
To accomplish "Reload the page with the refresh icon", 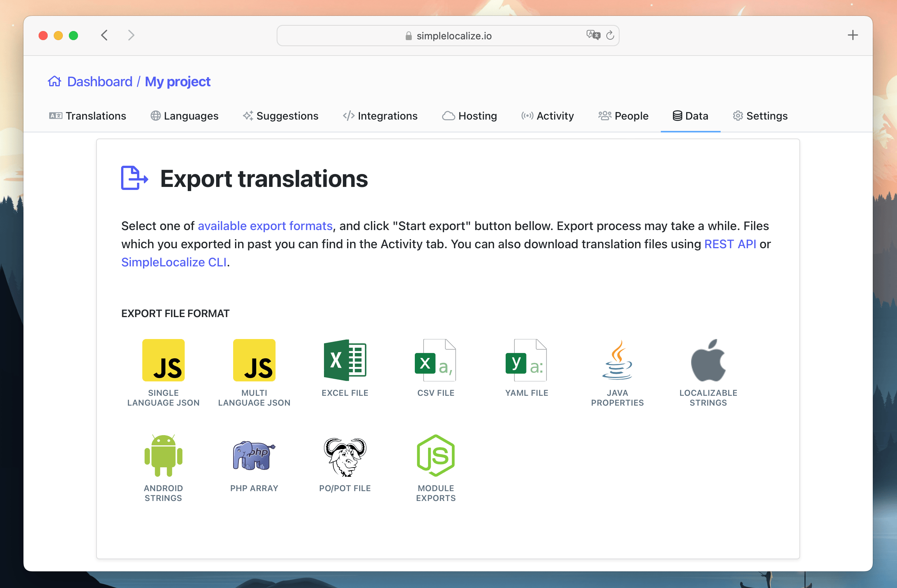I will 610,35.
